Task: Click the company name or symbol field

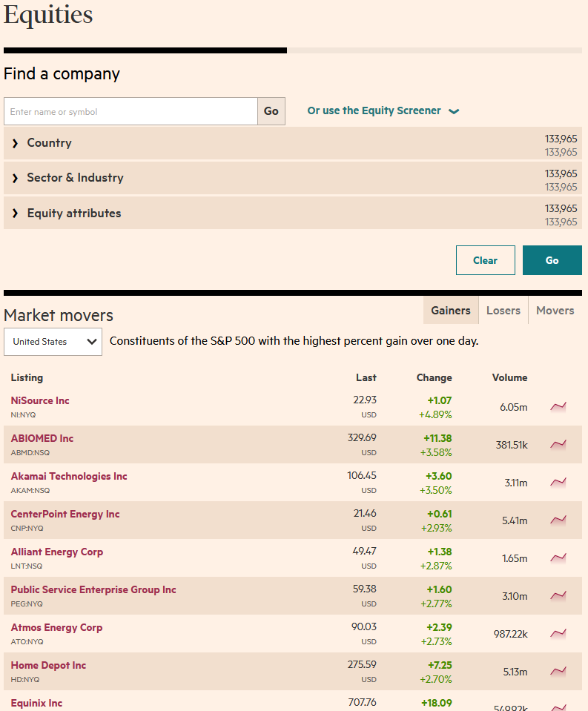Action: pyautogui.click(x=131, y=111)
